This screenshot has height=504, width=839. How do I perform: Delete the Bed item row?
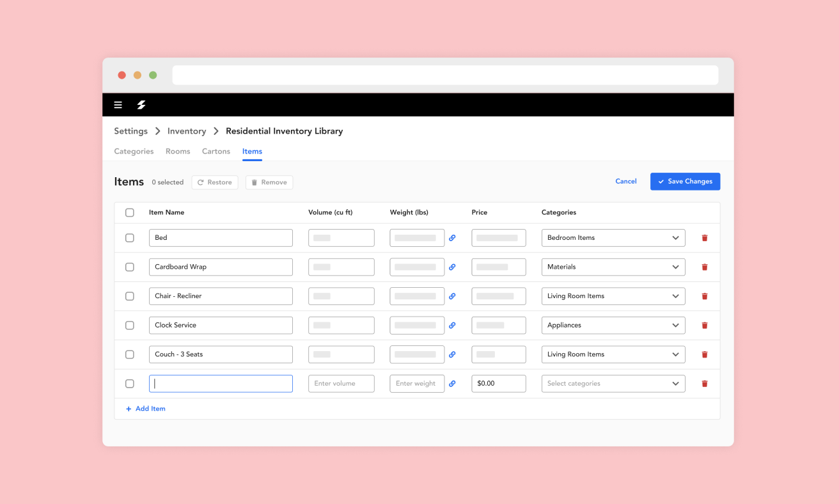[705, 238]
